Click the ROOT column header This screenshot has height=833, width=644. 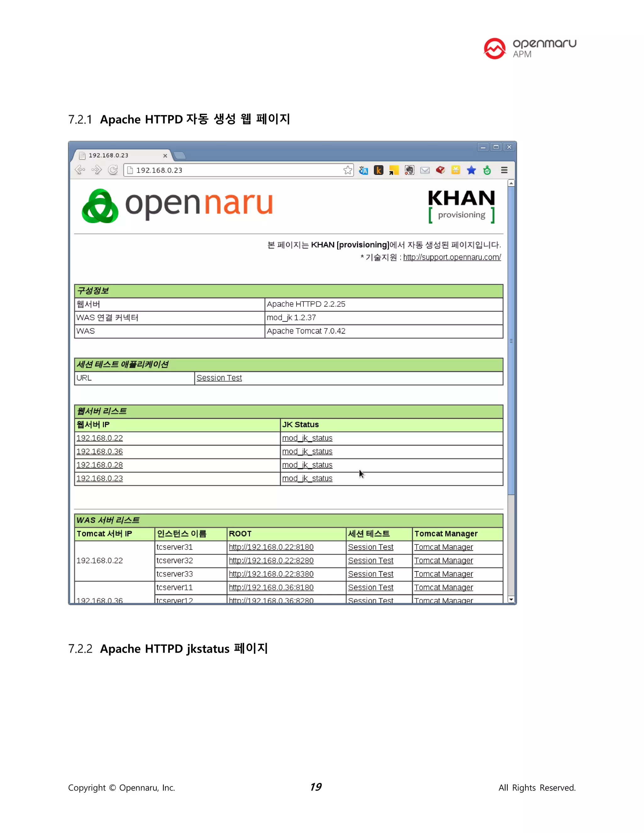coord(286,534)
